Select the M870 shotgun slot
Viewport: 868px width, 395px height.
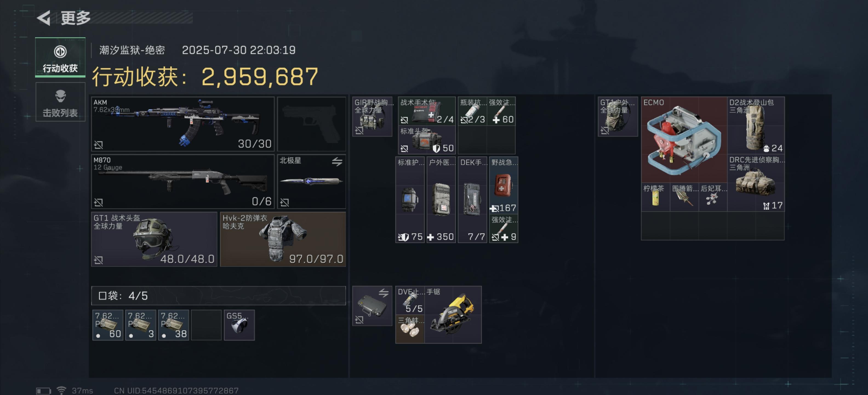[183, 182]
